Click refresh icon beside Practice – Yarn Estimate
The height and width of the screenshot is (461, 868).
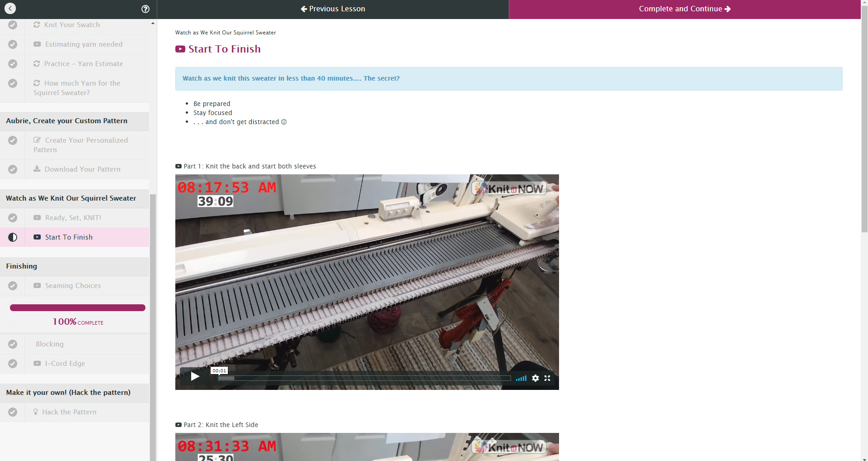click(37, 64)
